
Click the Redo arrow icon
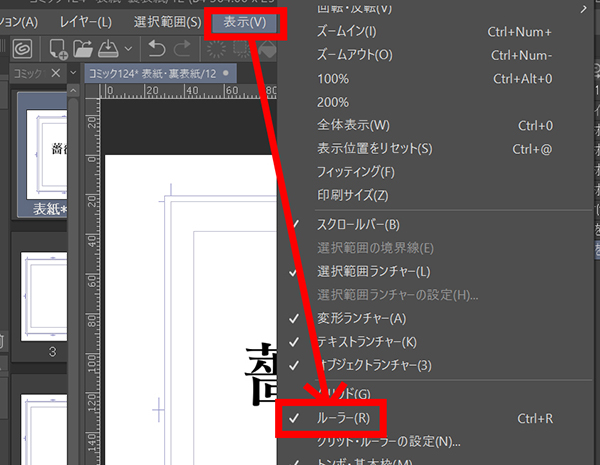click(182, 48)
